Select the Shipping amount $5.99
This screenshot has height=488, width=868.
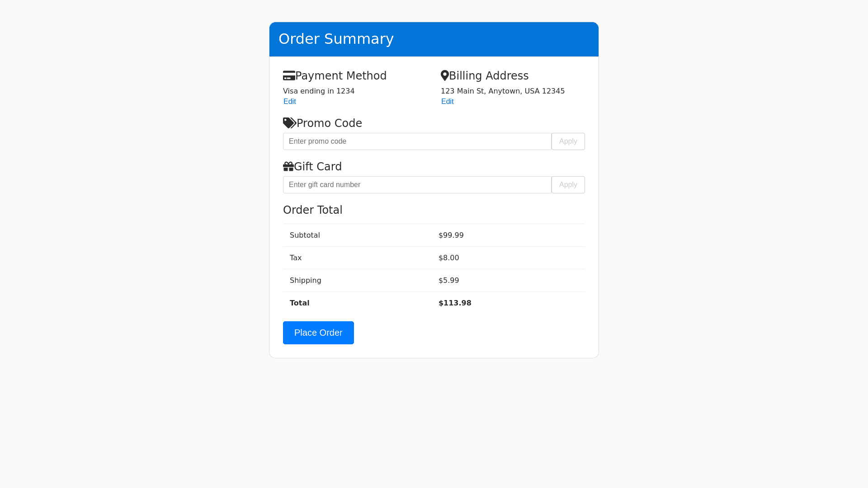pyautogui.click(x=449, y=280)
